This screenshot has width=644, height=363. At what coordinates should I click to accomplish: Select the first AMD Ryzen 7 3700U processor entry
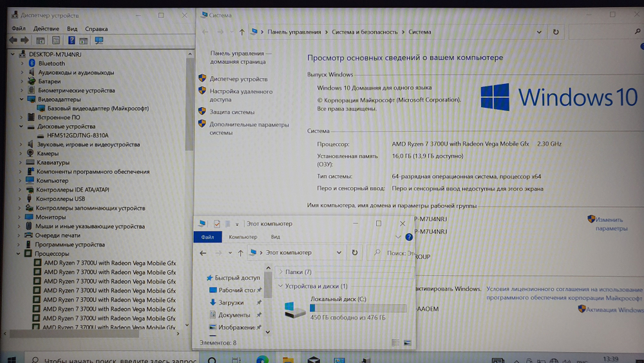coord(110,263)
